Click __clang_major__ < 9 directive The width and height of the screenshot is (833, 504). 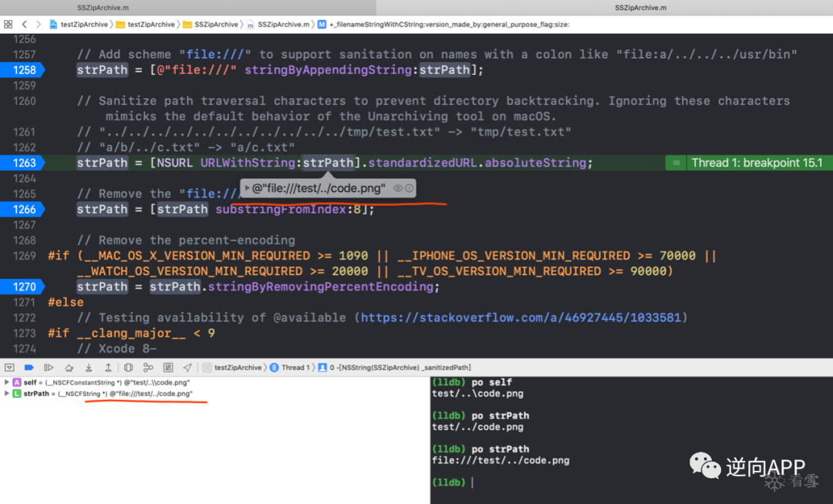pos(131,333)
